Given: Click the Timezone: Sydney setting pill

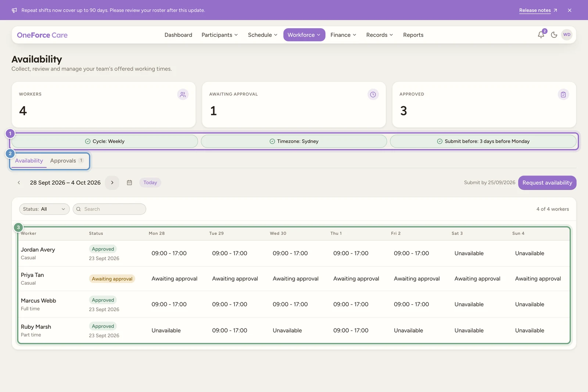Looking at the screenshot, I should (294, 141).
